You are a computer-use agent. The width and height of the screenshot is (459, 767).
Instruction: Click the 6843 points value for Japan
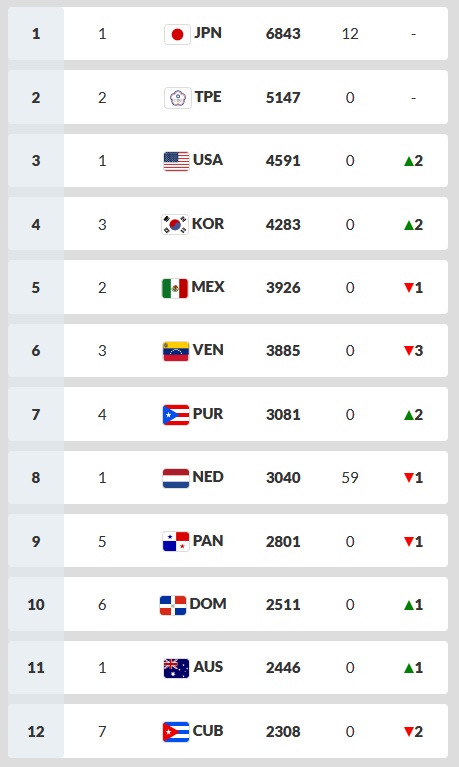[x=283, y=34]
